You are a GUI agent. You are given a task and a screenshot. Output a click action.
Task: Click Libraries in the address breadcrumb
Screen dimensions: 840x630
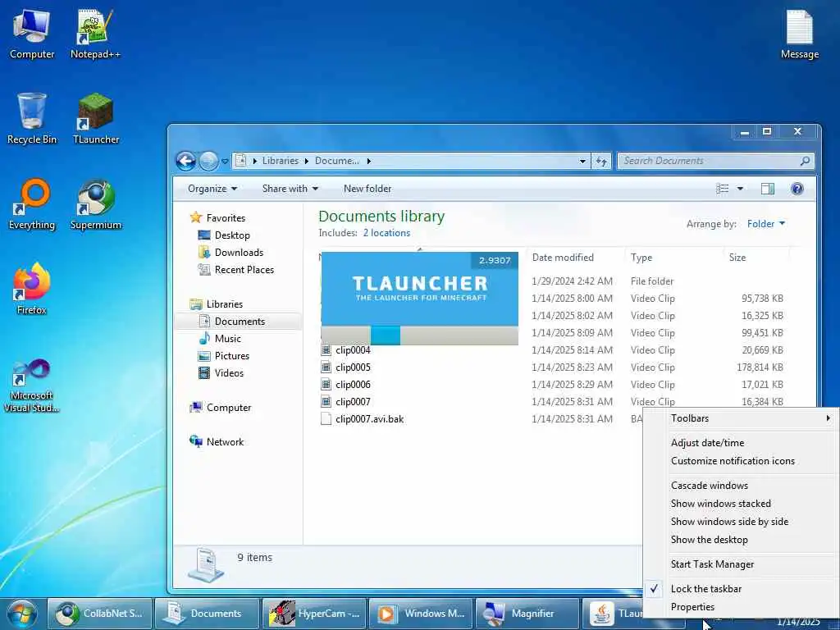click(x=281, y=161)
